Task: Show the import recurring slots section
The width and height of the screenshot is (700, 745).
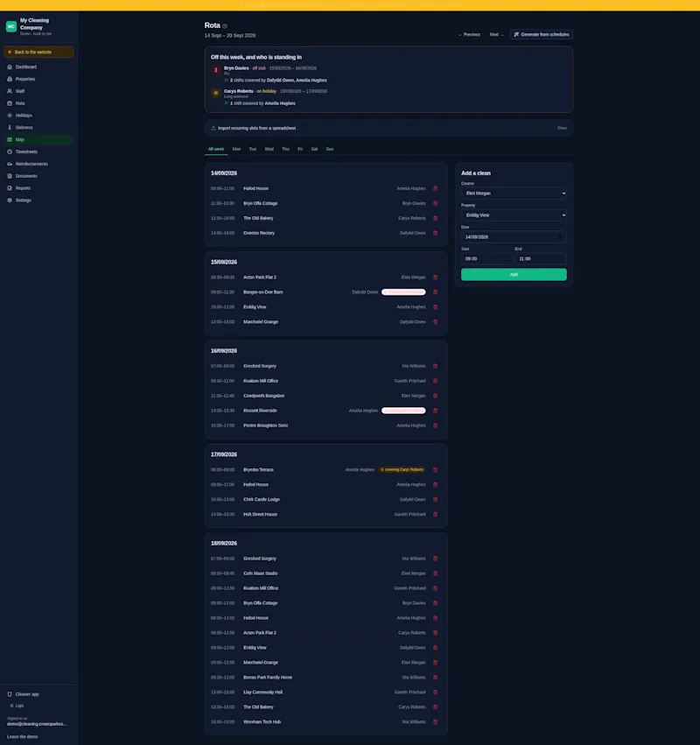Action: (x=562, y=128)
